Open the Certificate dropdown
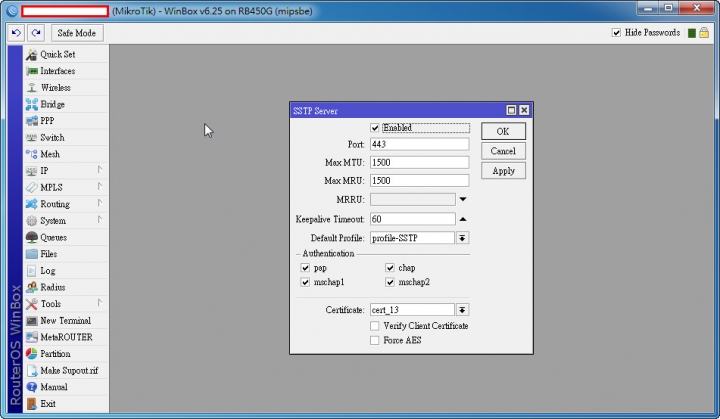The height and width of the screenshot is (419, 720). pyautogui.click(x=462, y=310)
